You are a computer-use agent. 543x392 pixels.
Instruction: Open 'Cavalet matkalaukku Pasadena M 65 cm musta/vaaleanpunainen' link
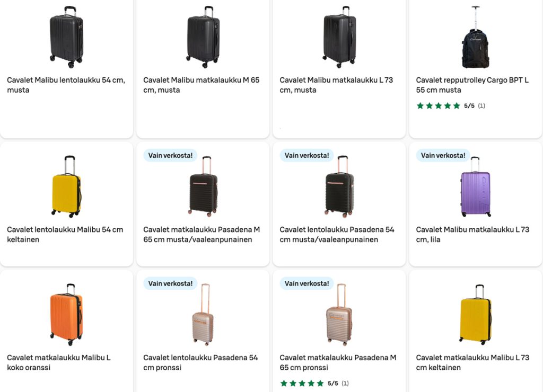(x=202, y=235)
